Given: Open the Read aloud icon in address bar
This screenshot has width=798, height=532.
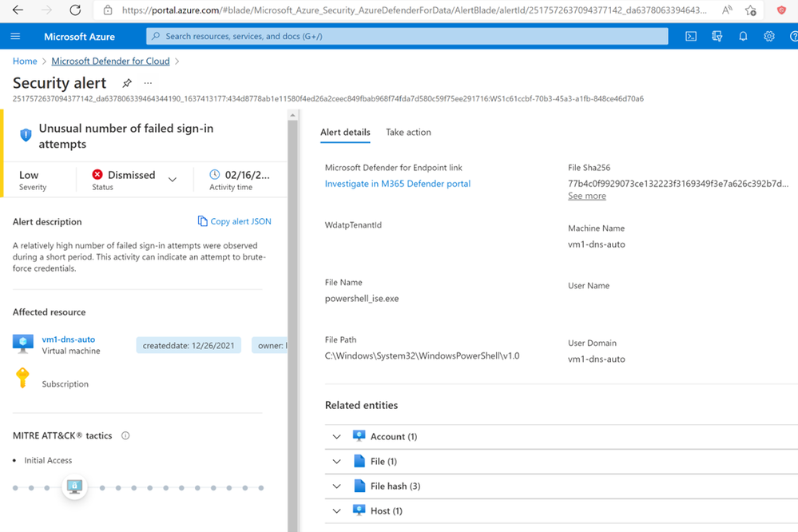Looking at the screenshot, I should coord(727,10).
